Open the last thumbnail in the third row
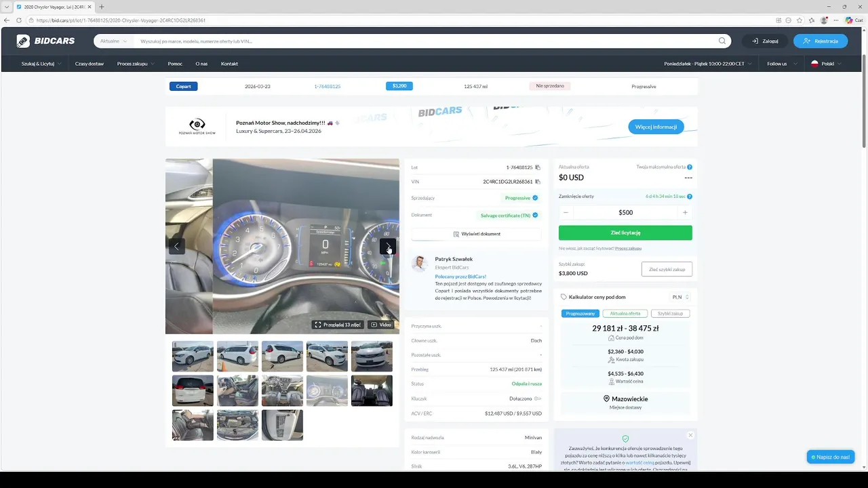This screenshot has width=868, height=488. click(x=282, y=425)
